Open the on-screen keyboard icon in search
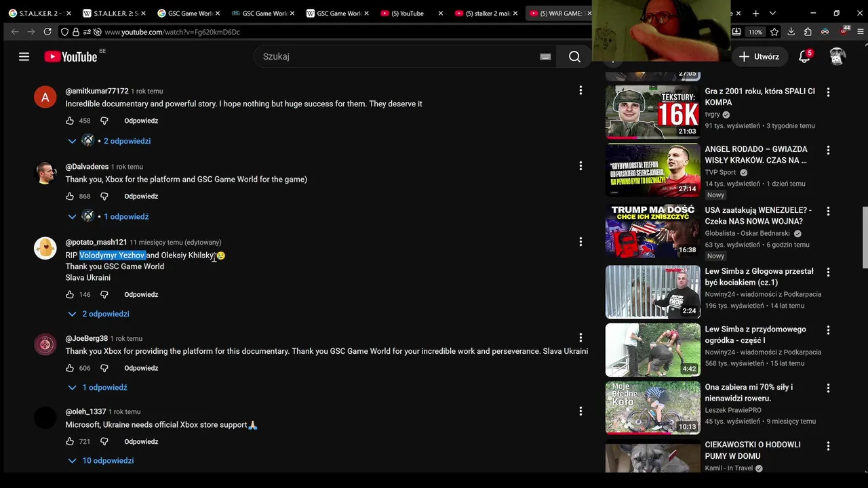 click(x=545, y=57)
